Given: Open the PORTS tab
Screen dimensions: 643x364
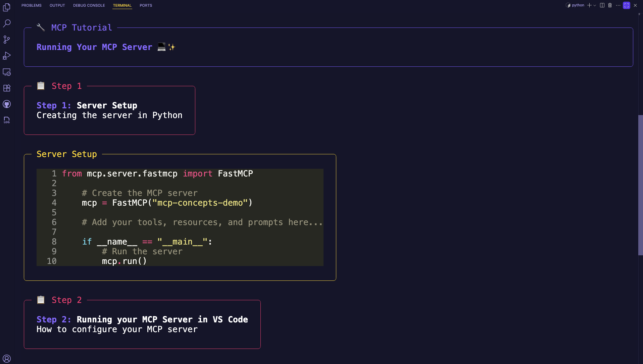Looking at the screenshot, I should (x=146, y=5).
